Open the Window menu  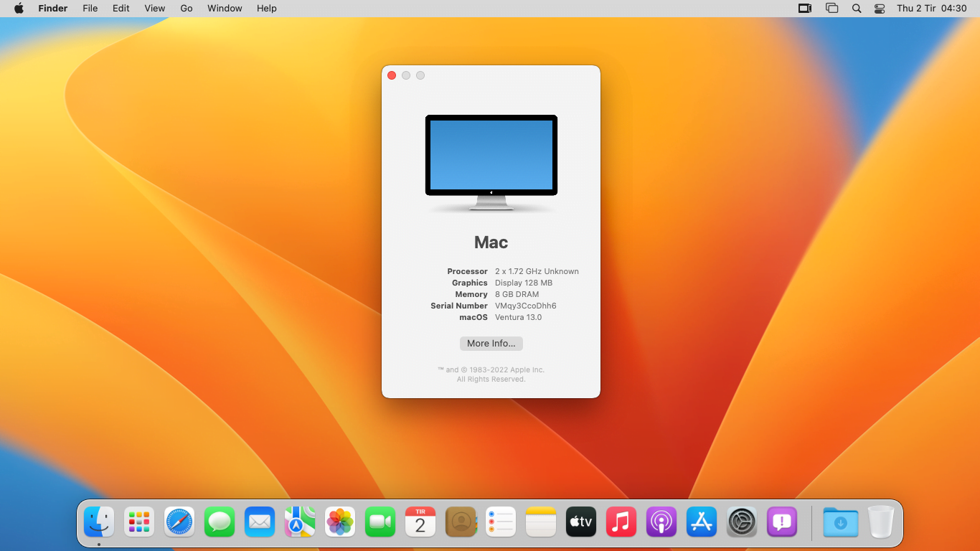(225, 9)
